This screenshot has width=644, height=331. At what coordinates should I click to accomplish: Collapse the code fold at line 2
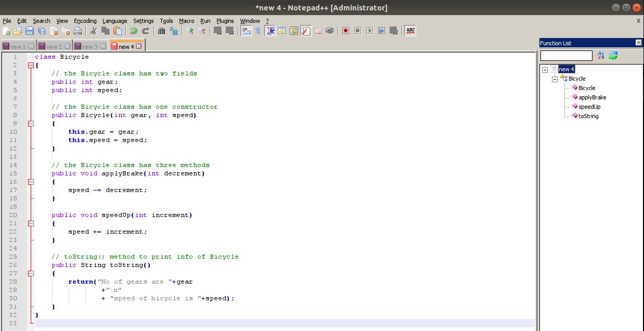(x=31, y=65)
